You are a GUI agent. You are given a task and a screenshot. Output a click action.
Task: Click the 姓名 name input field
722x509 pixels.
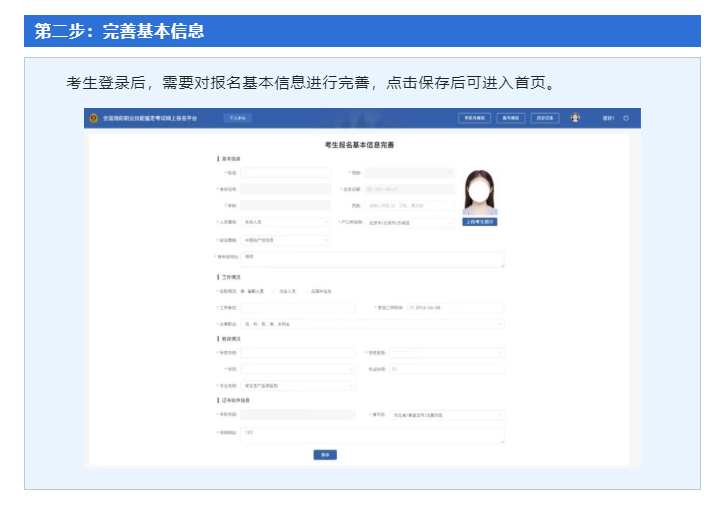click(x=285, y=173)
